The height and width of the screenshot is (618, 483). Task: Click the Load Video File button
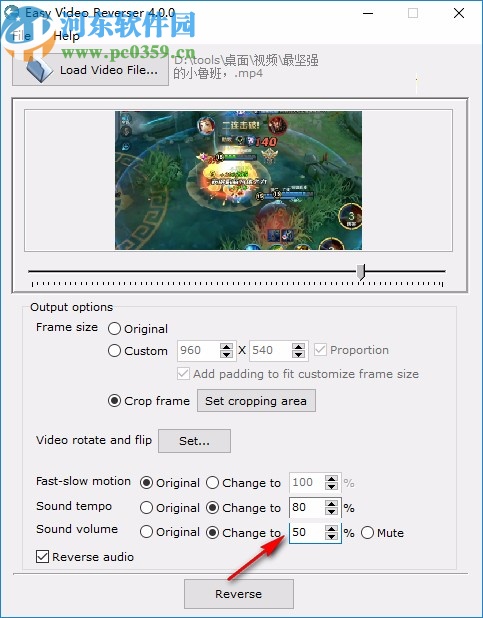[x=91, y=70]
